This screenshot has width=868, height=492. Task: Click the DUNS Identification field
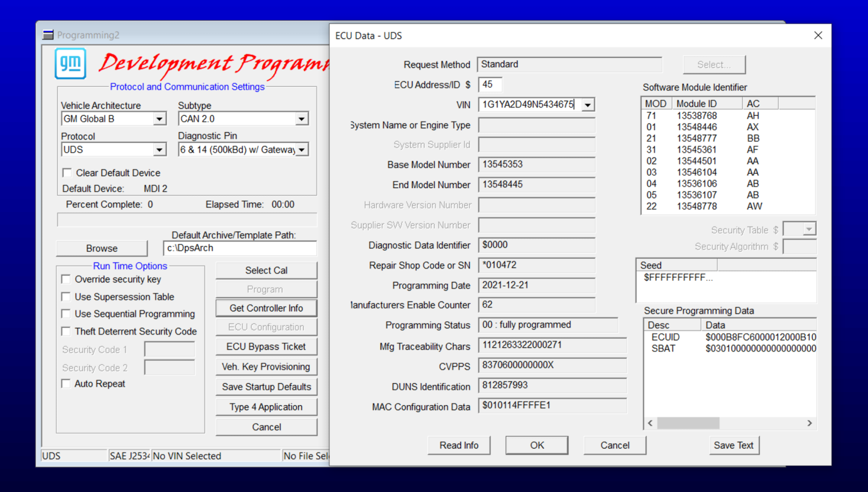[553, 385]
